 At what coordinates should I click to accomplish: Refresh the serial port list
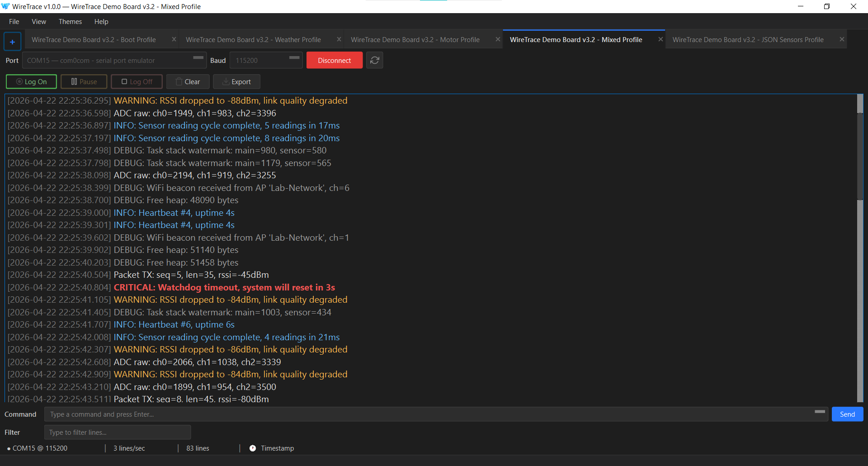(x=374, y=60)
